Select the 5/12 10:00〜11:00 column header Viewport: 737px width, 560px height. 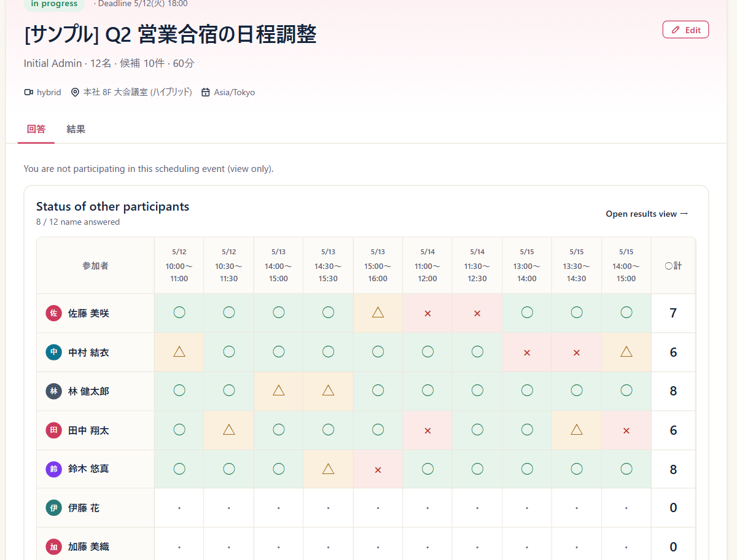pos(179,265)
